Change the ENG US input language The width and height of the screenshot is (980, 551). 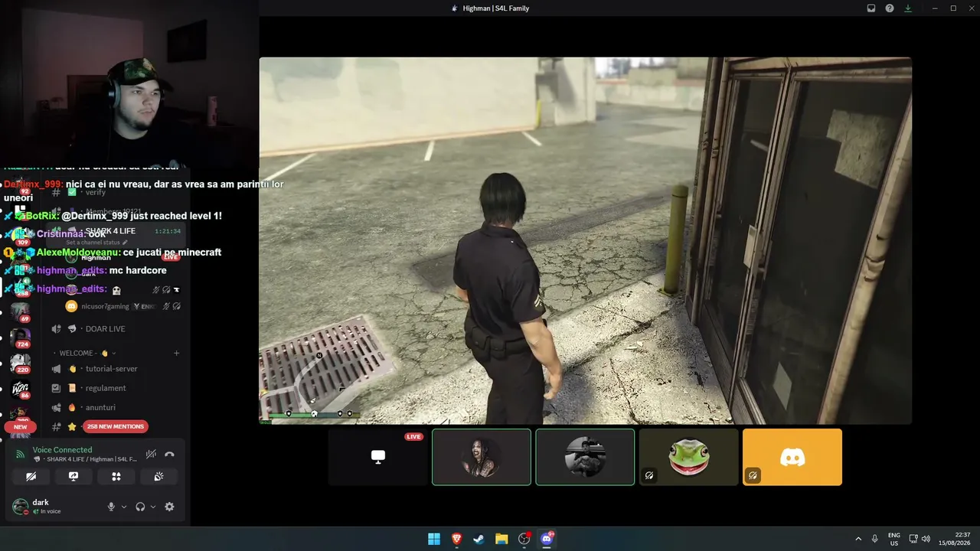click(894, 539)
